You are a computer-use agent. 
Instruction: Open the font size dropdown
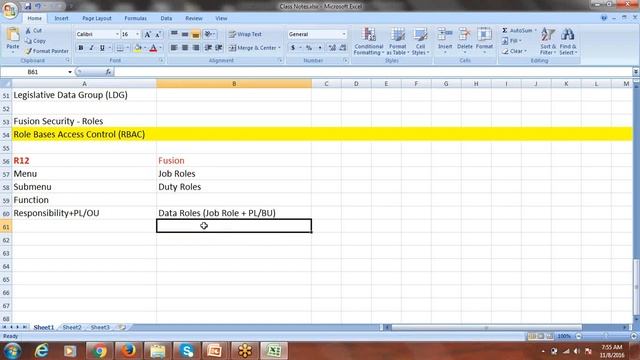pyautogui.click(x=138, y=35)
